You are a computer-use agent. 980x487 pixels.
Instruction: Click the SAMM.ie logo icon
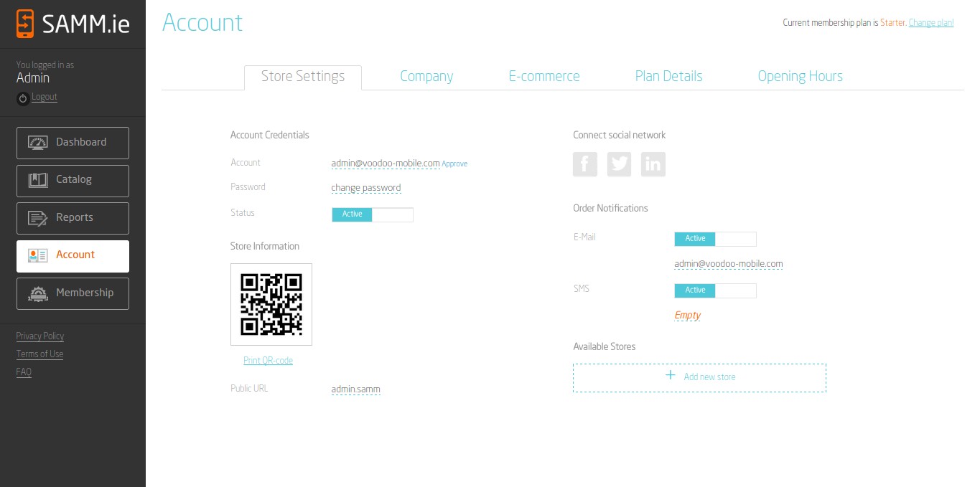(x=25, y=23)
